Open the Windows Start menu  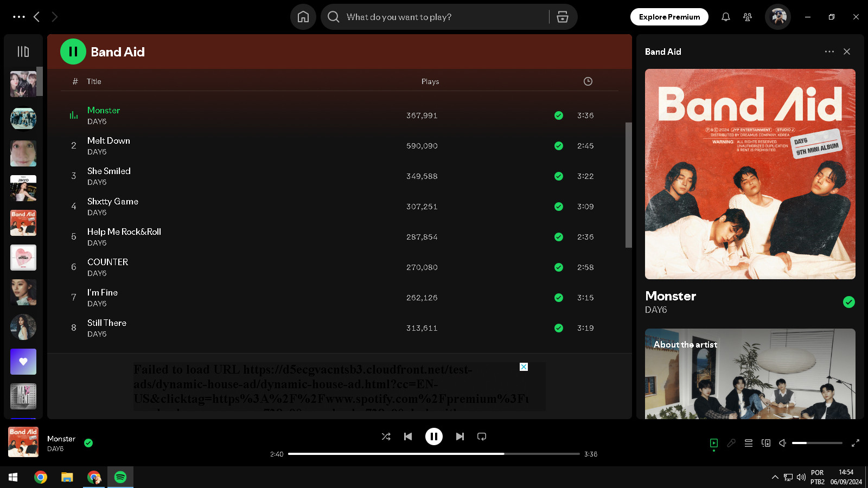tap(13, 477)
